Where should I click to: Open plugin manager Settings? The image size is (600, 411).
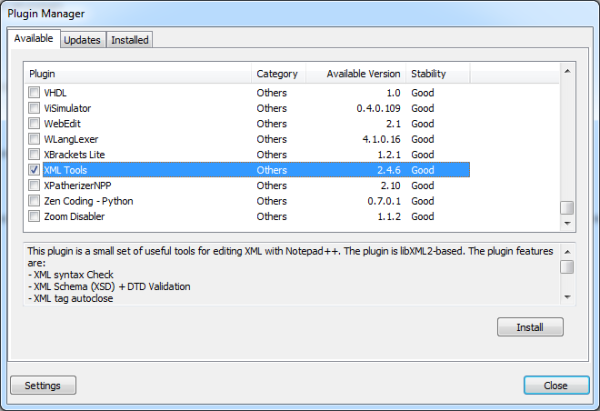point(42,385)
